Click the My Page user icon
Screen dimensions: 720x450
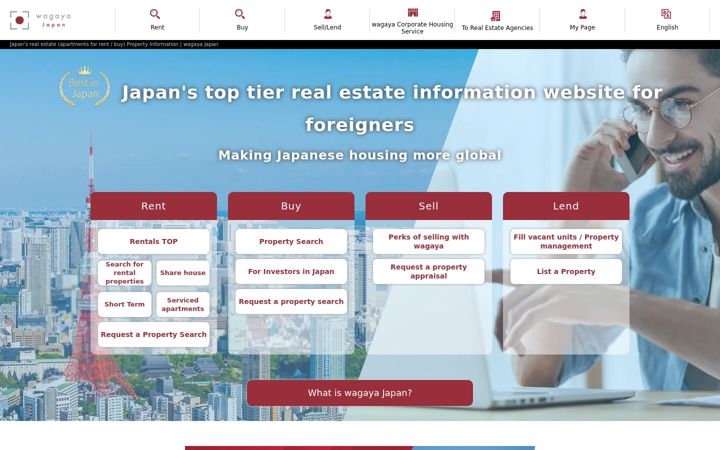pos(582,14)
